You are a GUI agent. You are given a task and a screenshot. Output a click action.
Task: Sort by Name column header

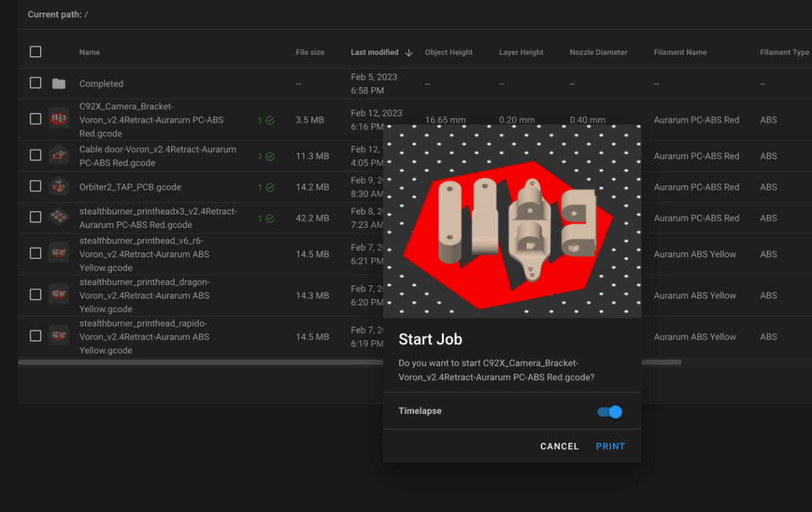[89, 52]
